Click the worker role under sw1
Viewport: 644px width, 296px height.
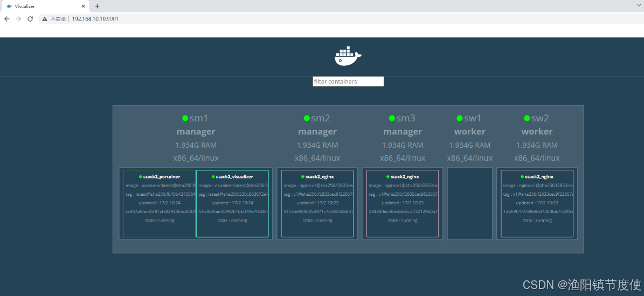click(470, 132)
